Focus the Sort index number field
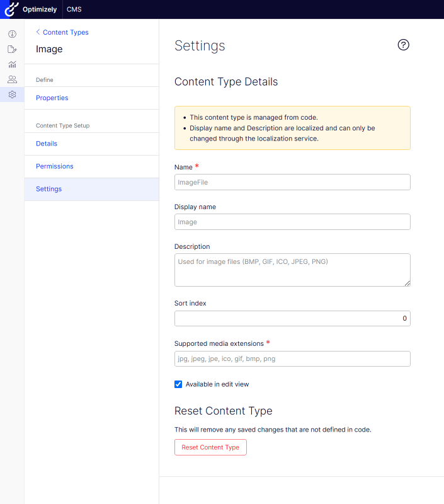Image resolution: width=444 pixels, height=504 pixels. pos(292,318)
